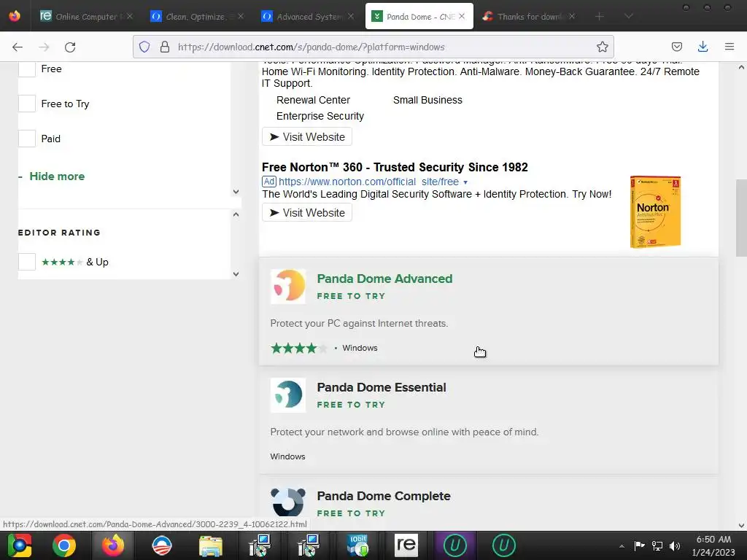747x560 pixels.
Task: Bookmark this page with the star icon
Action: coord(602,47)
